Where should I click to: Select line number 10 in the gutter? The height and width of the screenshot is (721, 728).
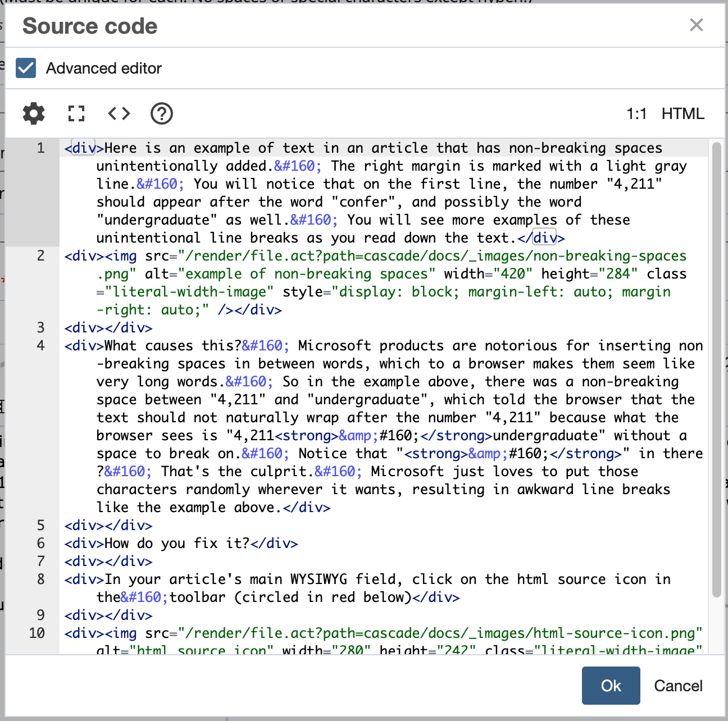pos(37,633)
